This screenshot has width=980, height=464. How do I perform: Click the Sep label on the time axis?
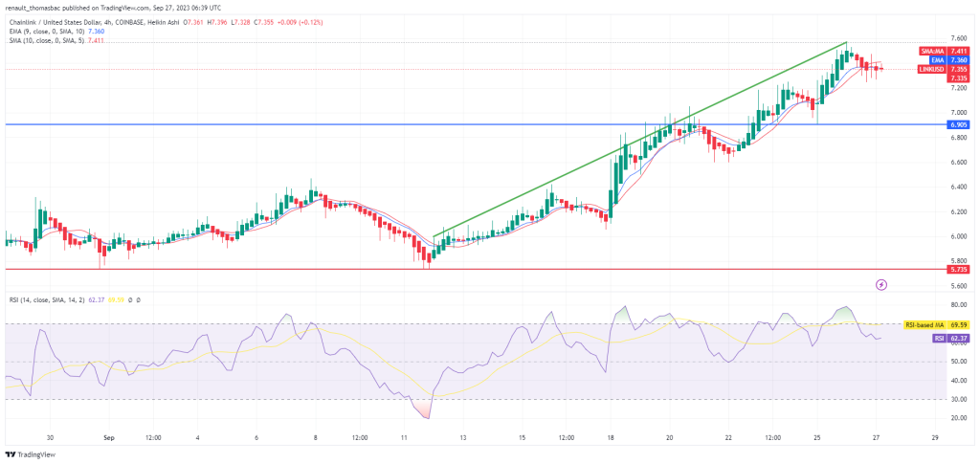click(x=108, y=437)
